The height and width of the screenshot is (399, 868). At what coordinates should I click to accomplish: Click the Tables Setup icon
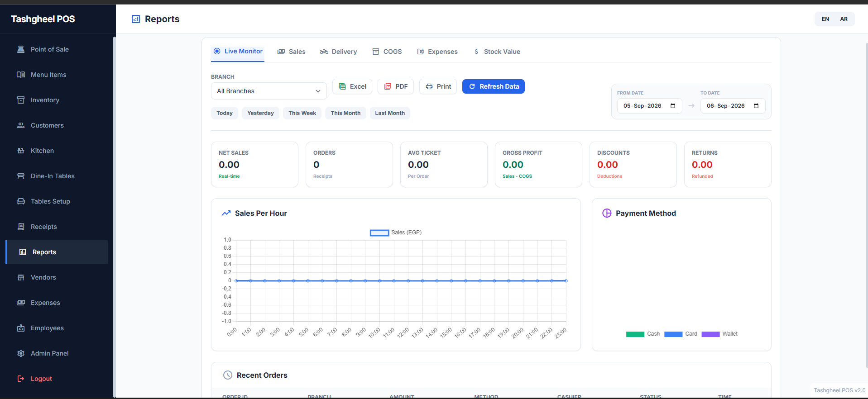pos(21,201)
